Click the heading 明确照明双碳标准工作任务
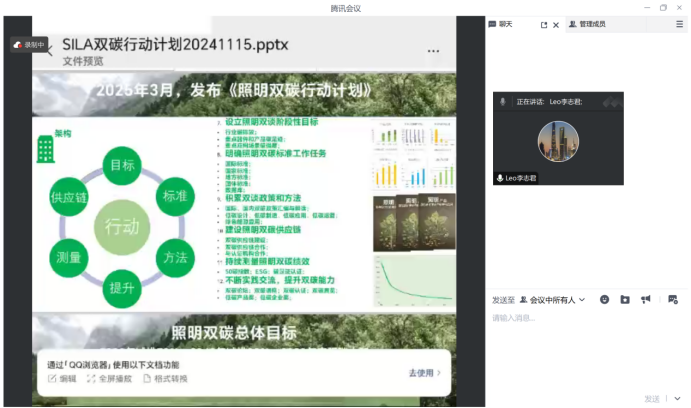 [276, 153]
